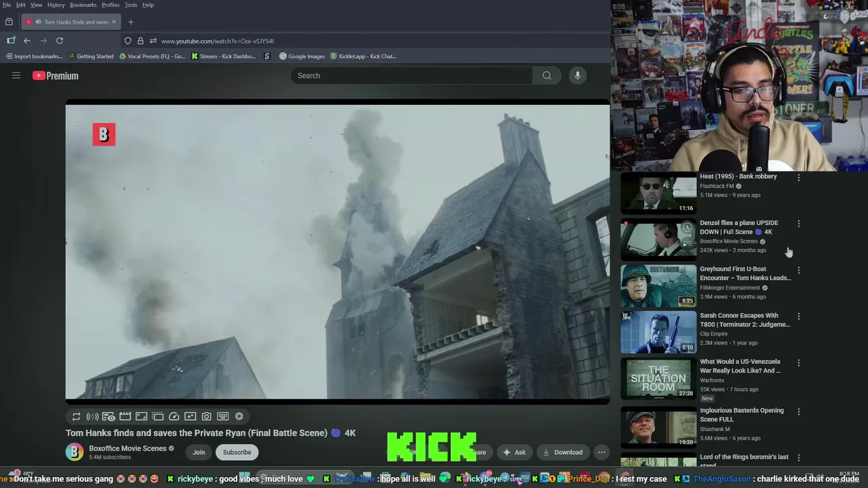This screenshot has height=488, width=868.
Task: Click the search magnifier button
Action: pyautogui.click(x=547, y=75)
